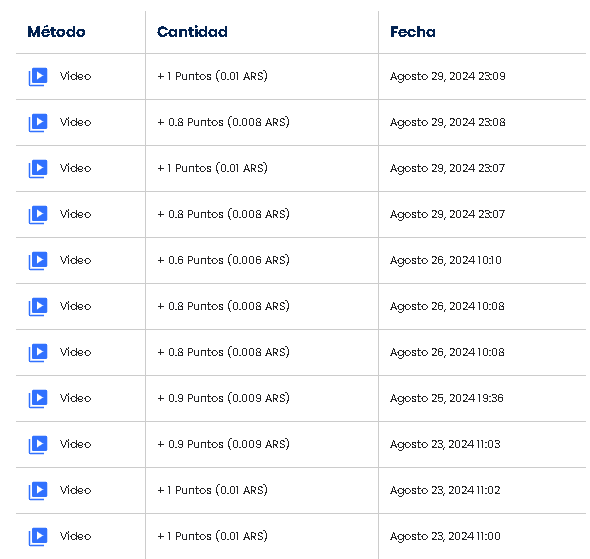Click date "Agosto 29, 2024 23:09"
The height and width of the screenshot is (559, 590).
click(x=448, y=76)
